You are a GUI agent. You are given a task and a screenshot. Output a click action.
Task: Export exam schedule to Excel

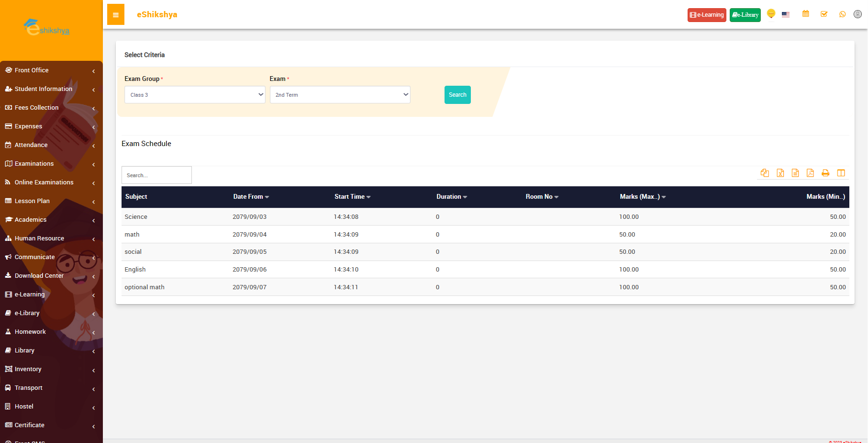coord(780,173)
